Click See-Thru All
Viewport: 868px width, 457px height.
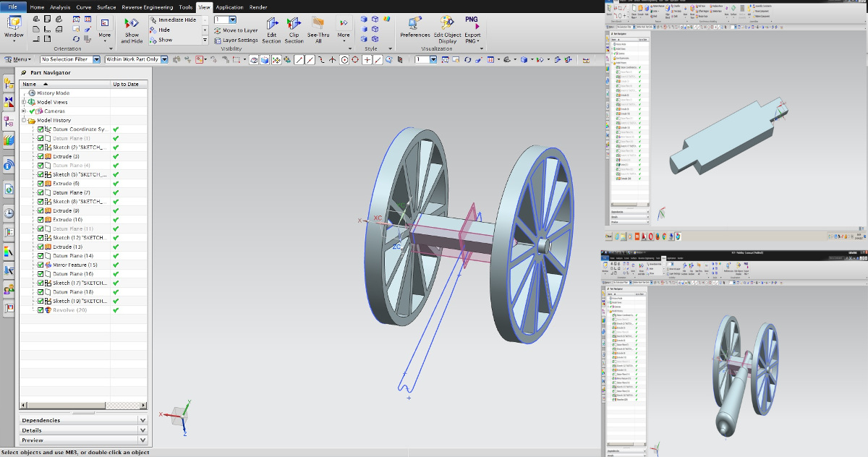click(x=318, y=30)
